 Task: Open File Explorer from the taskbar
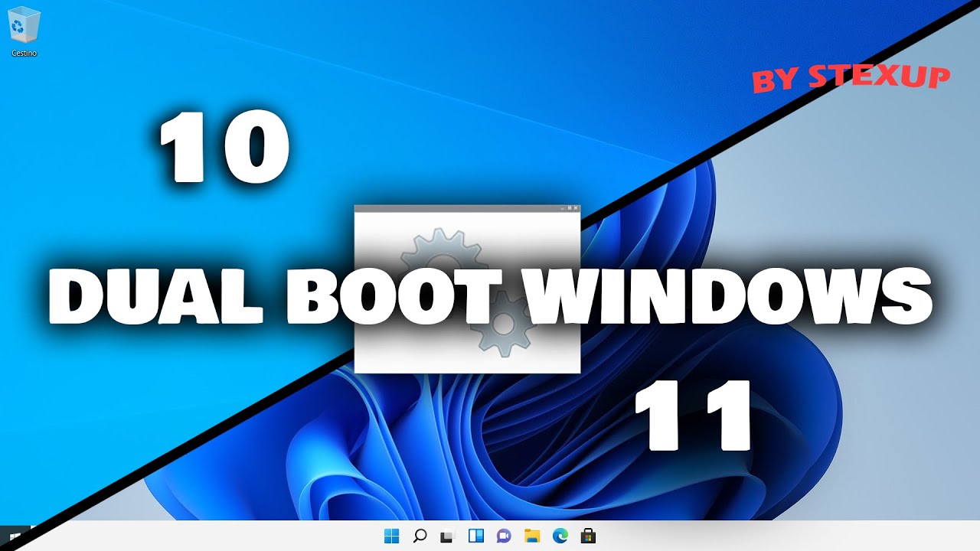click(x=532, y=536)
